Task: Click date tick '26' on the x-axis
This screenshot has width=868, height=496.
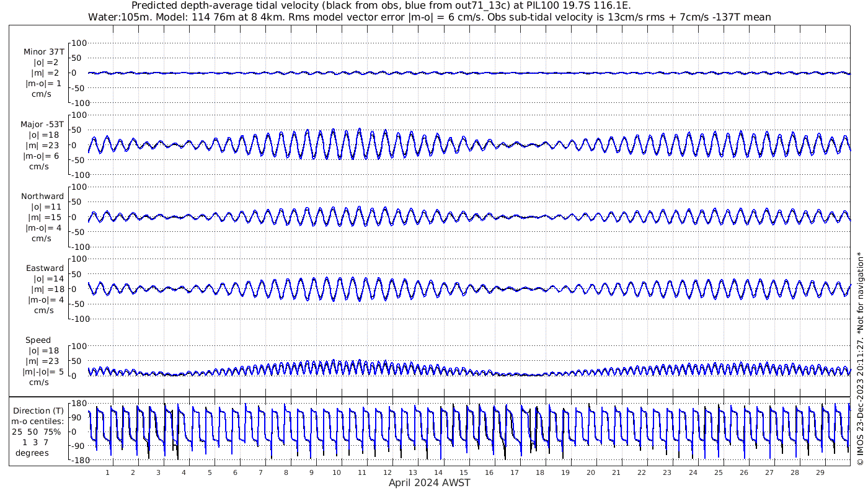Action: pos(743,472)
